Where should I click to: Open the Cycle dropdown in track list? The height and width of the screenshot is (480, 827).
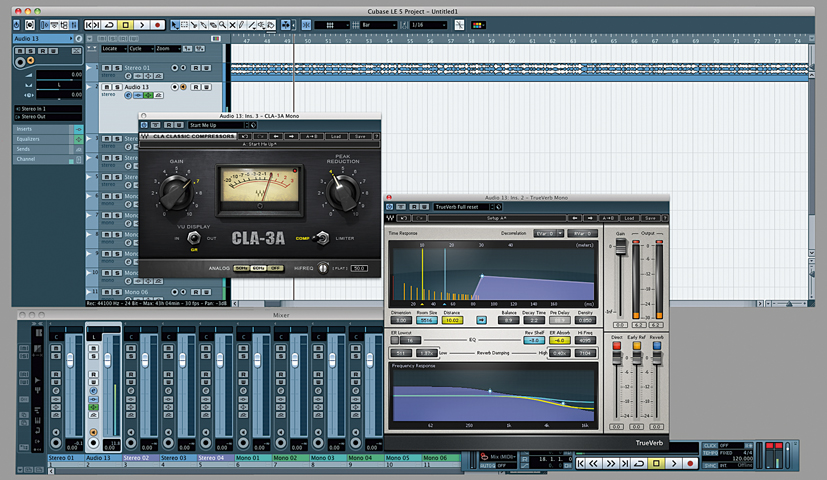pyautogui.click(x=141, y=49)
